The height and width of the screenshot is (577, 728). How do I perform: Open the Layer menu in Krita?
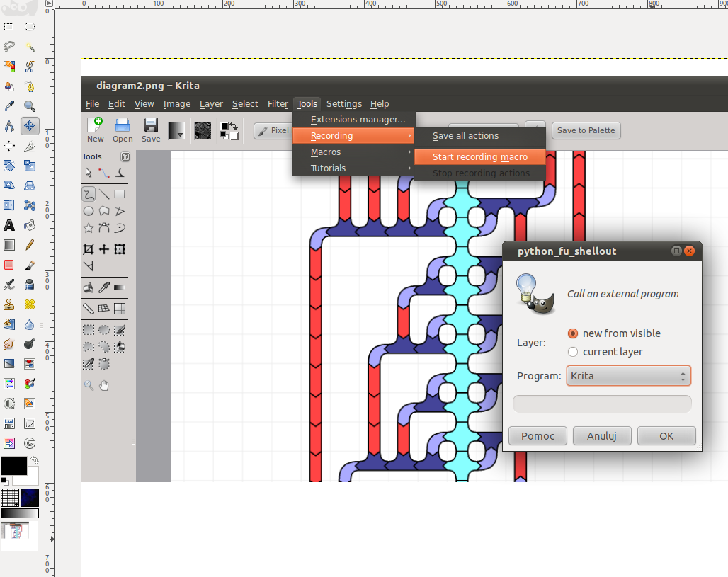(x=211, y=104)
